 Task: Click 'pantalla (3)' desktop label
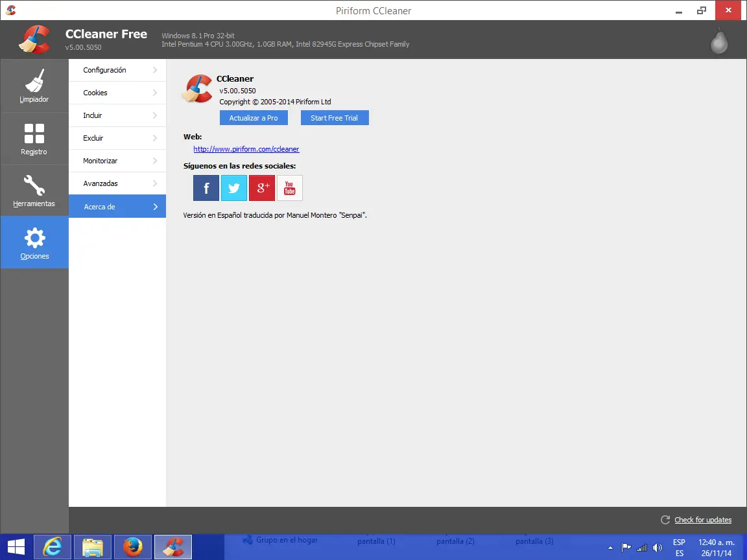pos(534,541)
